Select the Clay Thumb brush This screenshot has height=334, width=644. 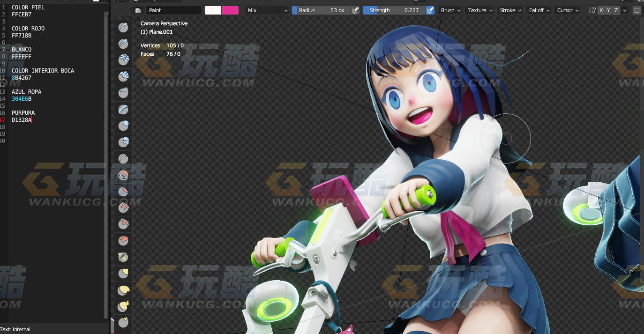(123, 93)
